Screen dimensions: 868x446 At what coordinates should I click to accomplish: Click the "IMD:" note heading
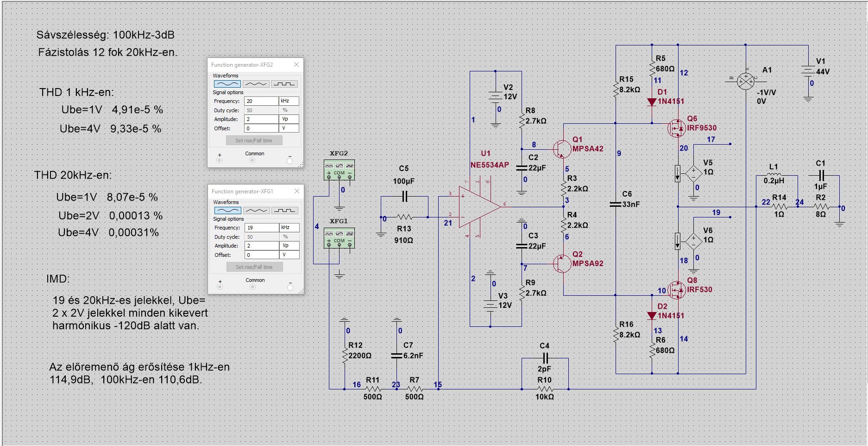click(58, 279)
